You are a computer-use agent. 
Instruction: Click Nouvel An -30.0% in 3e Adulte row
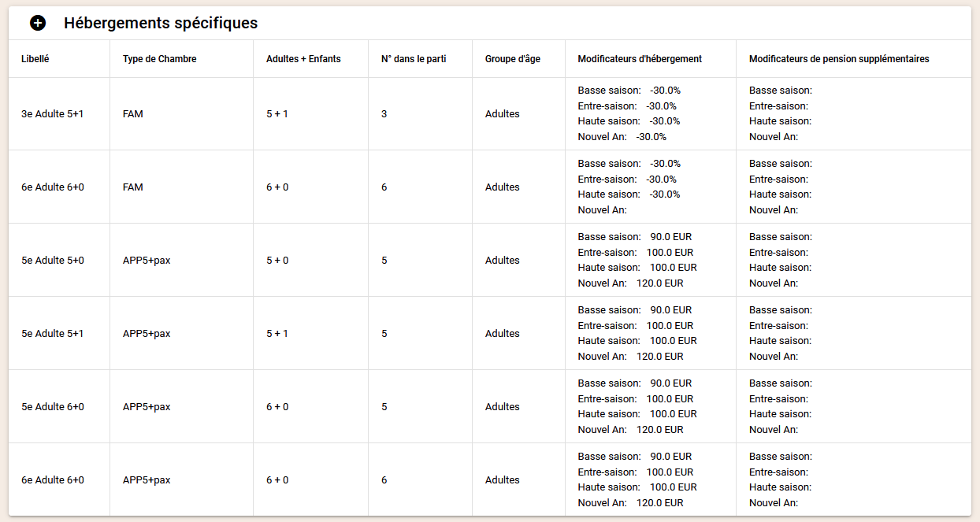click(x=622, y=137)
